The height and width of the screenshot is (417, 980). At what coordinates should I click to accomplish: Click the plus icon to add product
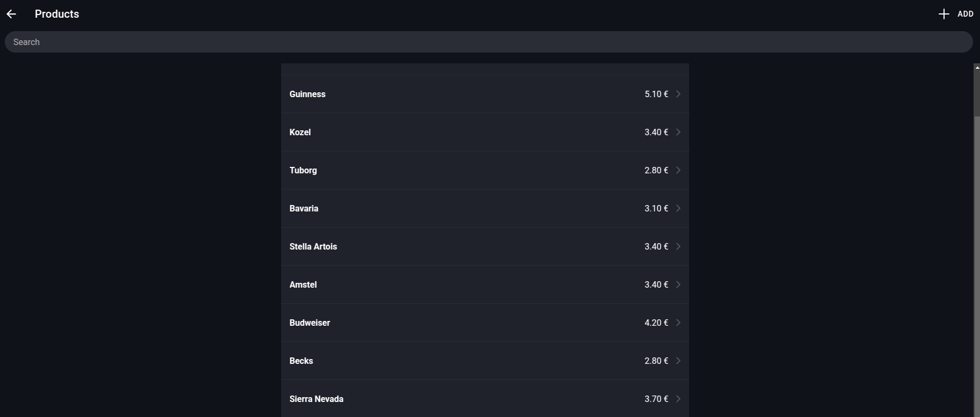(x=944, y=14)
